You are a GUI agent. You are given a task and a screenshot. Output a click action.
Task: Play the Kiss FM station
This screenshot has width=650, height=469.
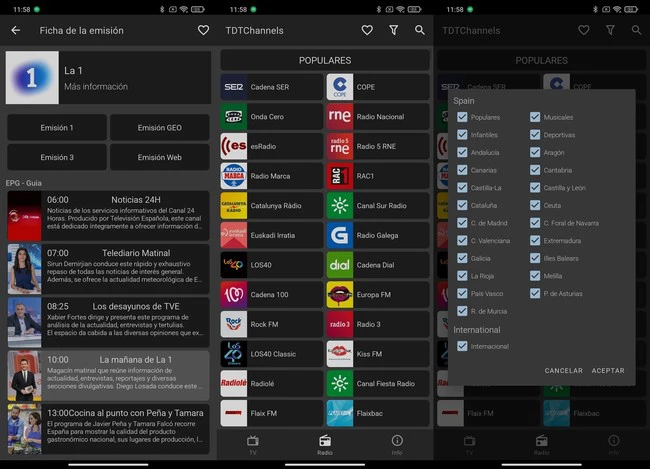tap(378, 354)
